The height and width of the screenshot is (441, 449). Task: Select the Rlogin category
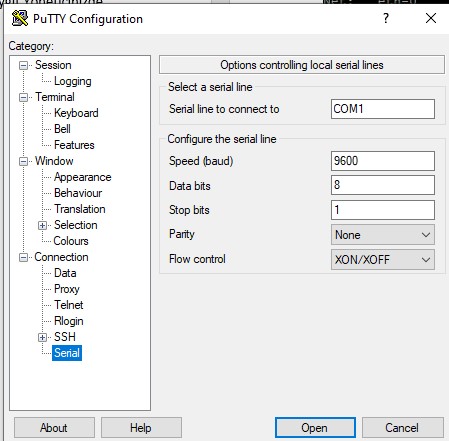(x=69, y=321)
